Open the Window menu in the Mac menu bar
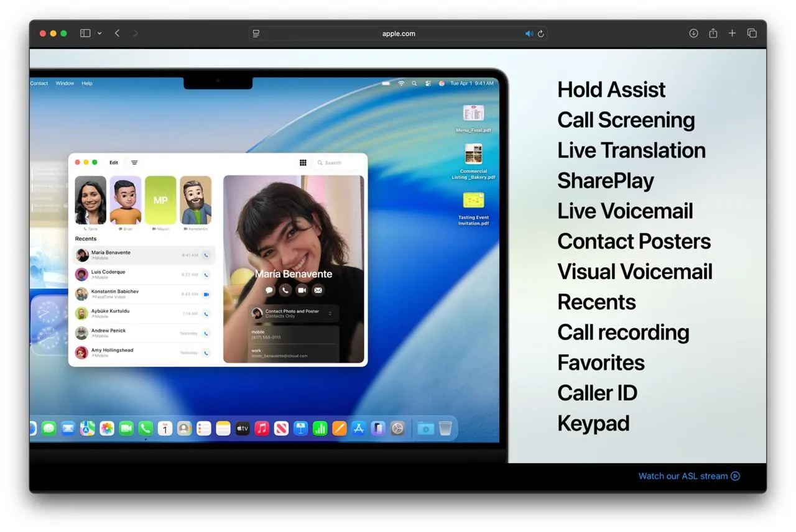The width and height of the screenshot is (796, 532). (65, 83)
